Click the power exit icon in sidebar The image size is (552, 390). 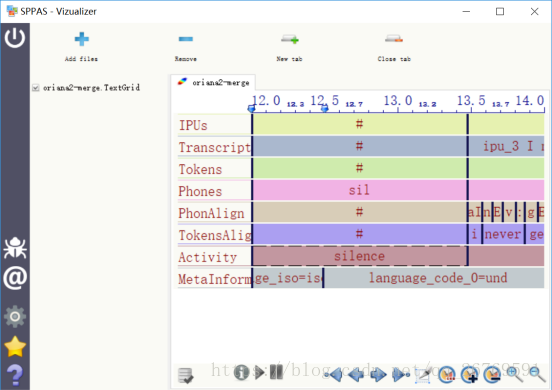[x=15, y=38]
